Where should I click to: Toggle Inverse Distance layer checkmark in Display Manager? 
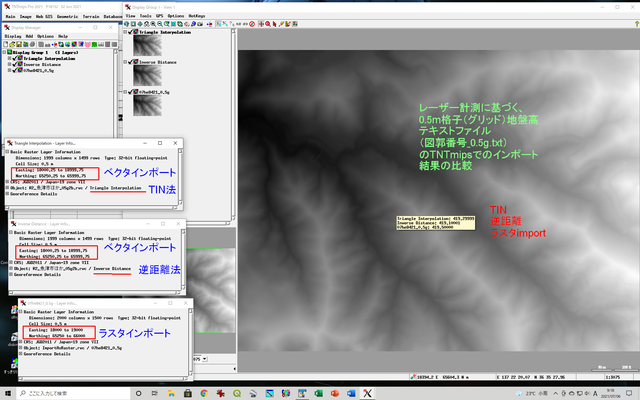15,64
